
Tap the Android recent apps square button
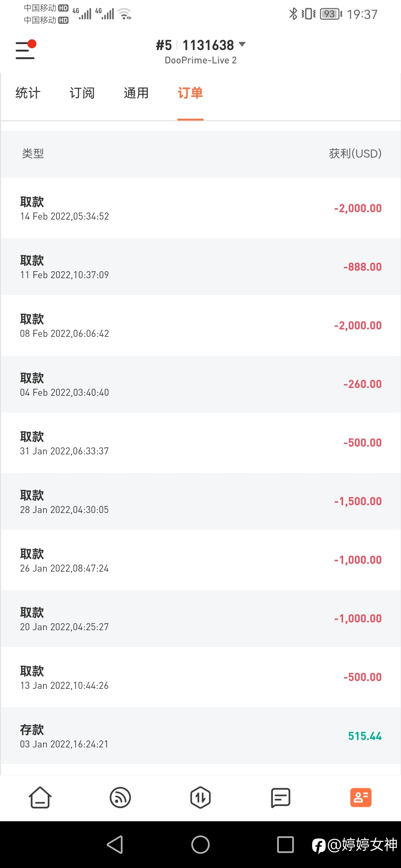[x=286, y=845]
